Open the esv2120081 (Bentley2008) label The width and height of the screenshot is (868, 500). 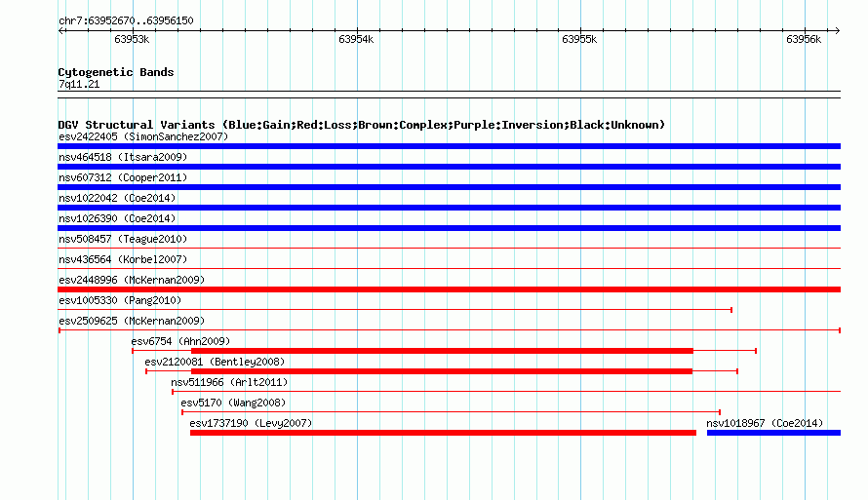tap(215, 362)
